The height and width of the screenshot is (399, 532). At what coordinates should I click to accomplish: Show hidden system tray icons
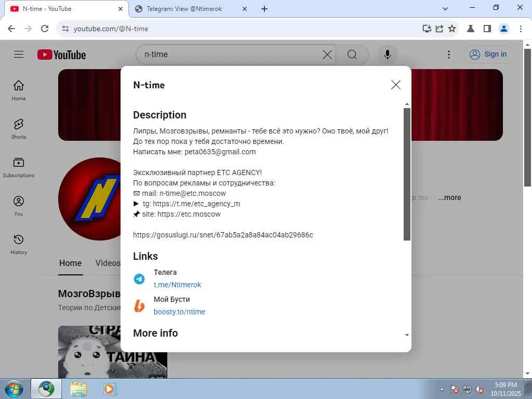[x=442, y=390]
